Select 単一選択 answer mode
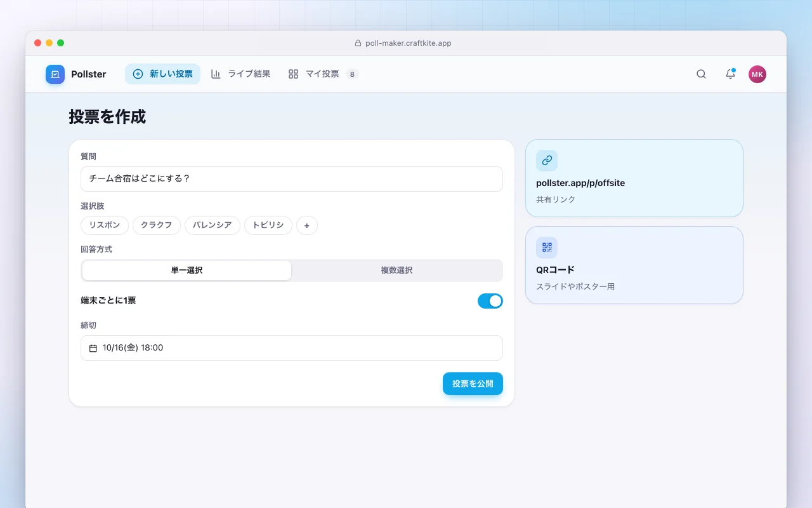The width and height of the screenshot is (812, 508). coord(187,271)
